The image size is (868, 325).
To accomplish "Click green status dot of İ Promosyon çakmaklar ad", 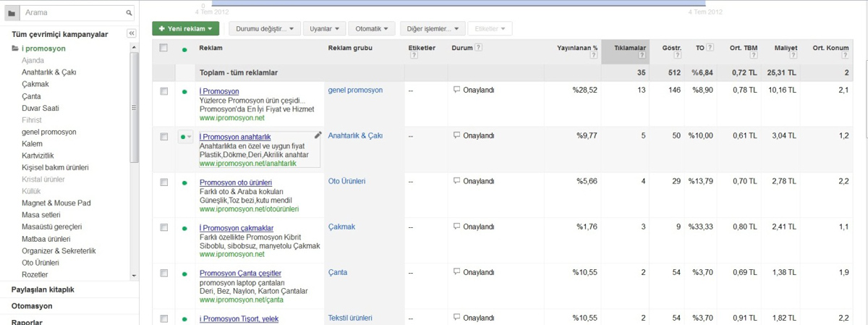I will coord(184,228).
